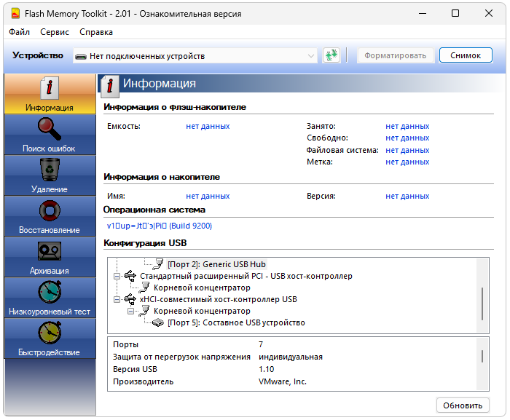Screen dimensions: 510x420
Task: Click the green refresh devices icon
Action: coord(331,56)
